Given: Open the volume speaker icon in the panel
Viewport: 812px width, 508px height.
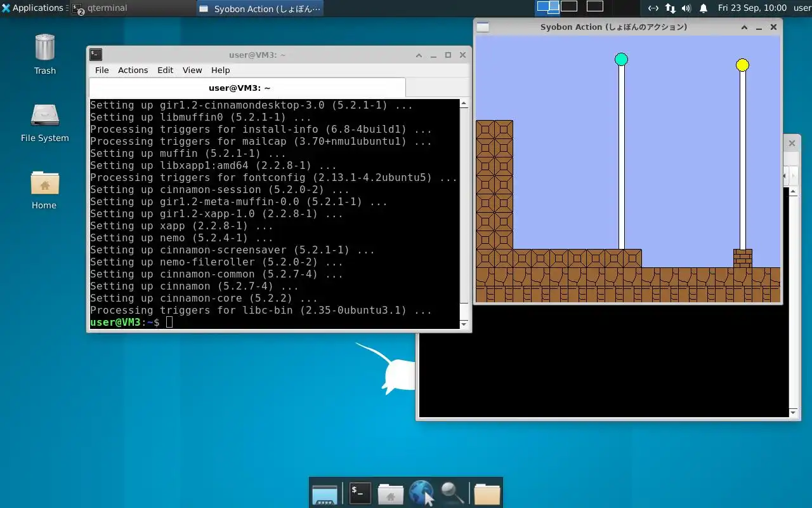Looking at the screenshot, I should pyautogui.click(x=686, y=8).
